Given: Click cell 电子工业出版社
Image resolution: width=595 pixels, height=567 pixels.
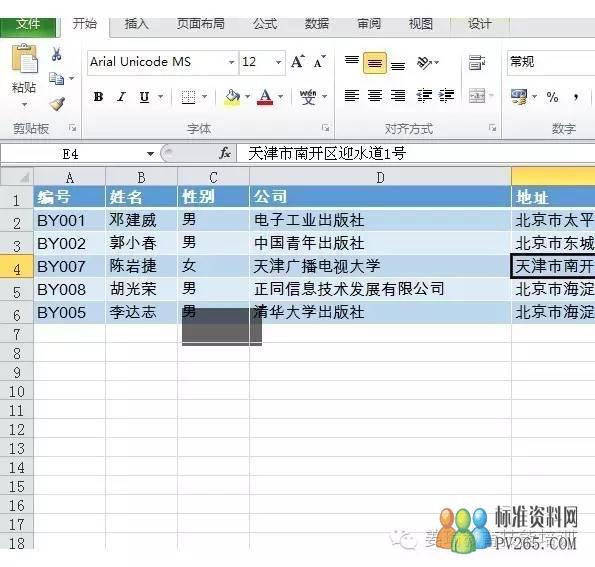Looking at the screenshot, I should pyautogui.click(x=380, y=220).
